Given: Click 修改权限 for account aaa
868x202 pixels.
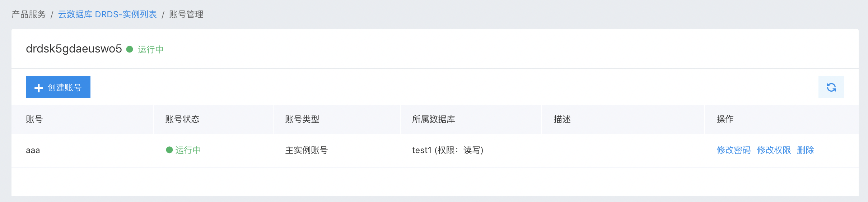Looking at the screenshot, I should point(774,150).
